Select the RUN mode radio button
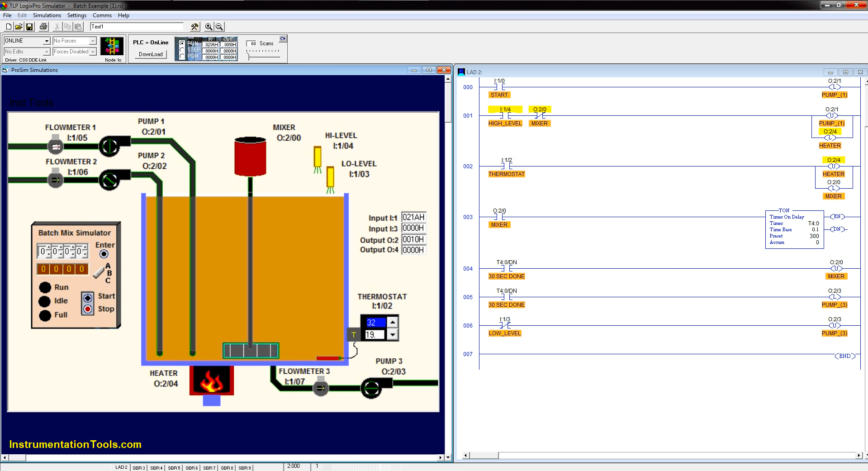Viewport: 868px width, 471px height. click(183, 43)
